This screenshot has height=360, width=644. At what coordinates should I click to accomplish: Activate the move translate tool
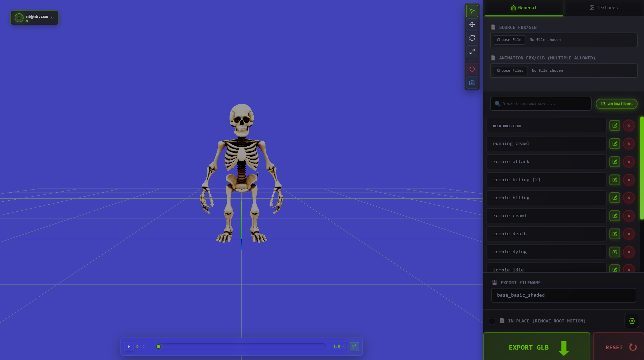coord(472,24)
